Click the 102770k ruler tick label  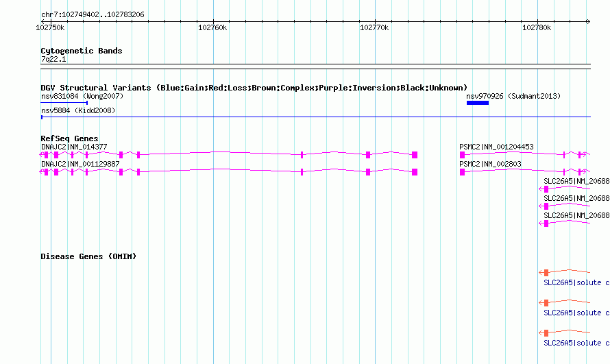[x=374, y=27]
